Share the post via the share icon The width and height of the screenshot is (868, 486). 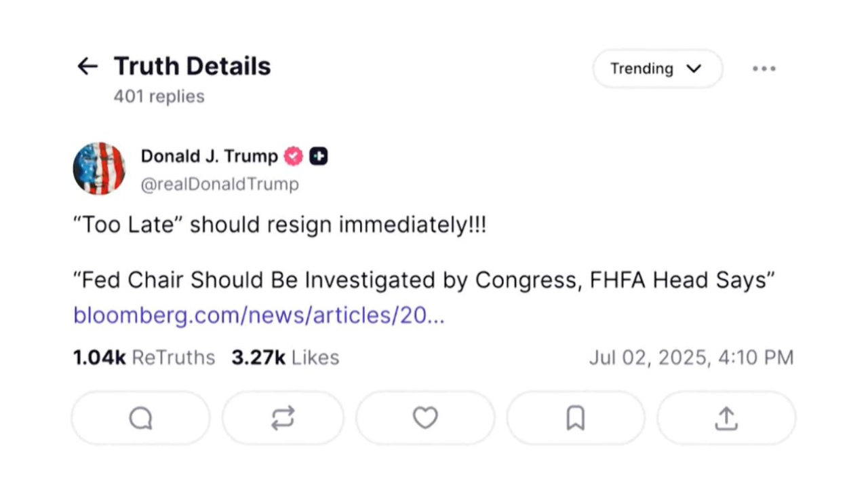pyautogui.click(x=726, y=418)
